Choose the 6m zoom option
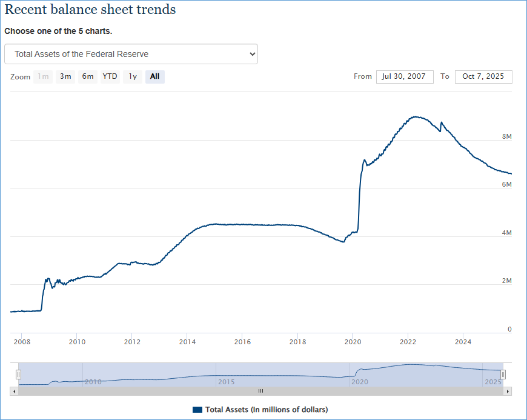The width and height of the screenshot is (527, 420). tap(88, 76)
